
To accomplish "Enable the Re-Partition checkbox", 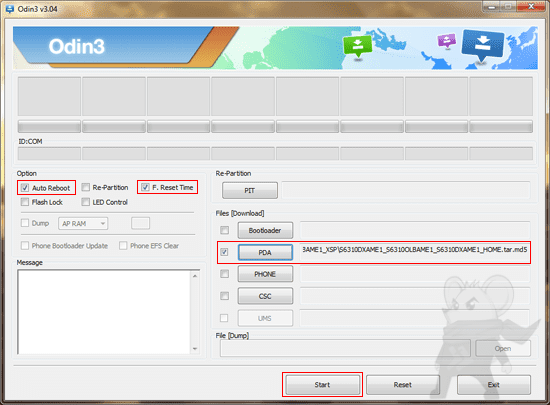I will coord(86,187).
